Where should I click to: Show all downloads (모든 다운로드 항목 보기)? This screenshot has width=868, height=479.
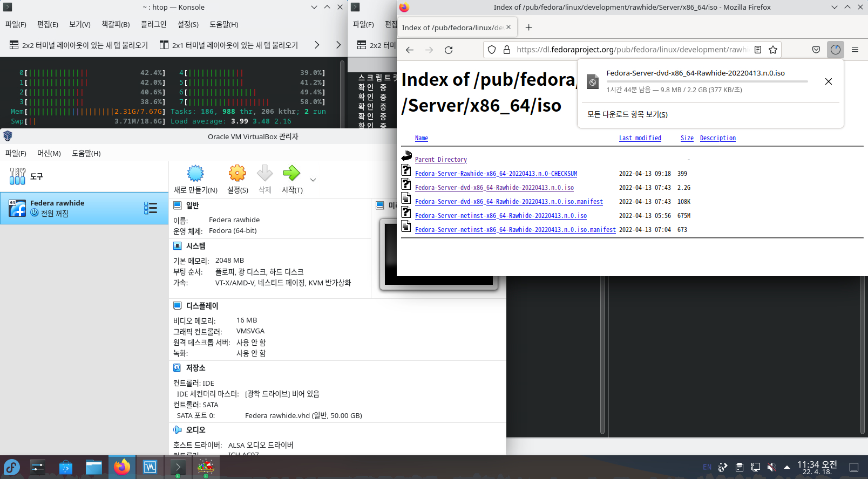(x=627, y=114)
